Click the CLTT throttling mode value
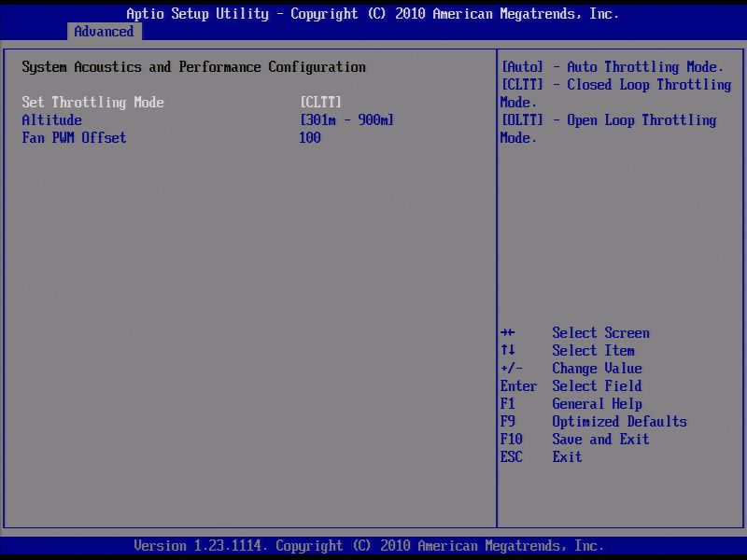Image resolution: width=747 pixels, height=560 pixels. coord(318,102)
